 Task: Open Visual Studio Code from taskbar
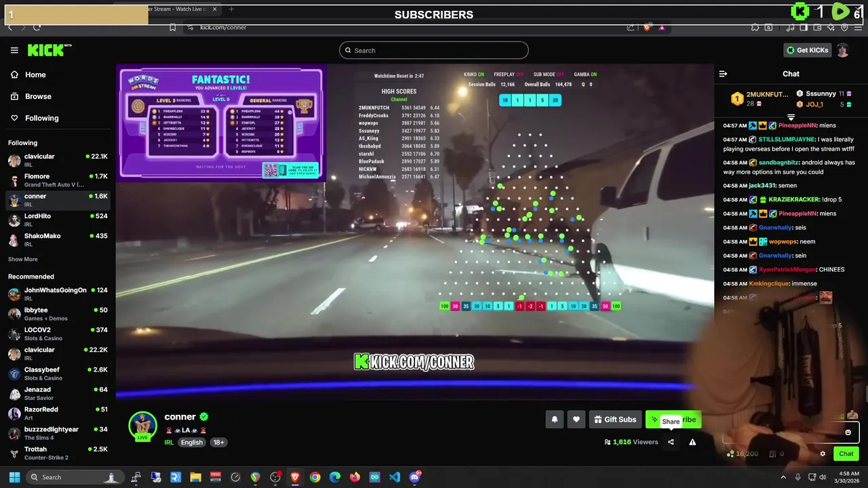coord(395,477)
